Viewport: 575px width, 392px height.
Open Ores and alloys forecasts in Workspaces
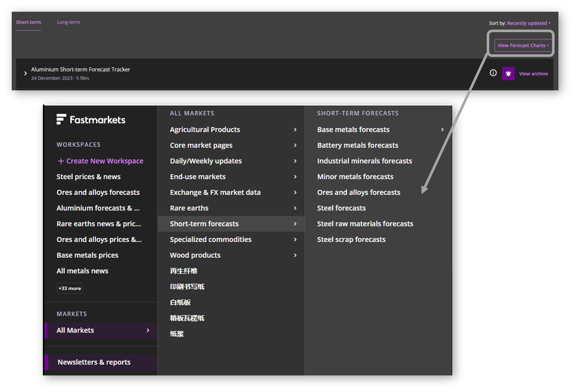(98, 192)
